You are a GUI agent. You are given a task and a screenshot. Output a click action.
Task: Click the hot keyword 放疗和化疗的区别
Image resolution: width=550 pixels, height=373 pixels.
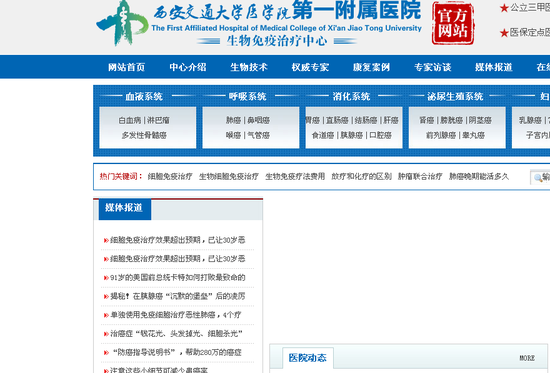click(x=361, y=176)
